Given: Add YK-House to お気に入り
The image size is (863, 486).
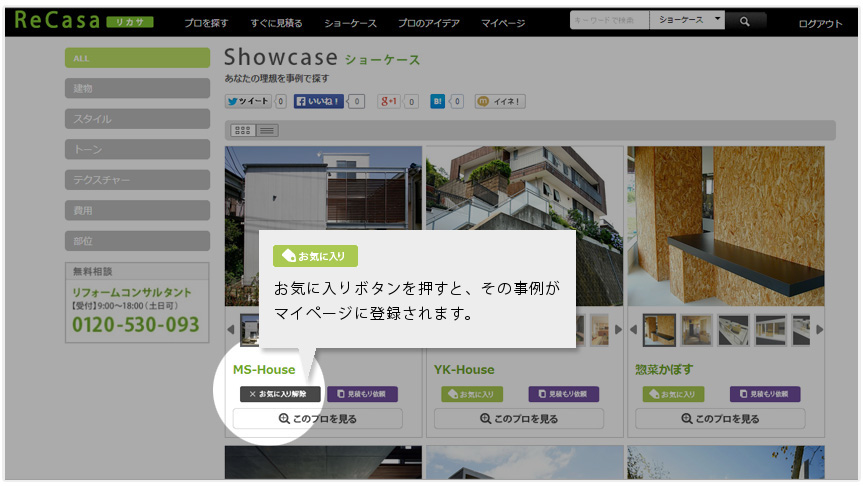Looking at the screenshot, I should (x=472, y=394).
